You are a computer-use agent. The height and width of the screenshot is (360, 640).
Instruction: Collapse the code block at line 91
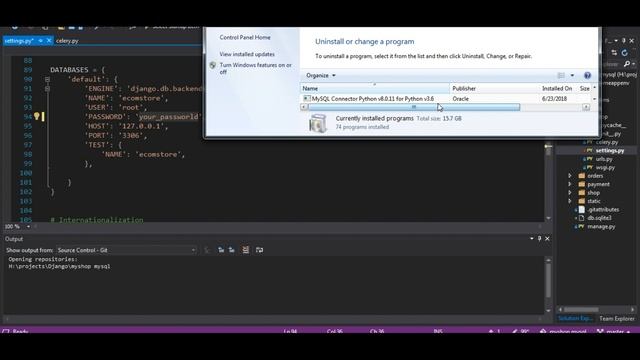(x=47, y=89)
